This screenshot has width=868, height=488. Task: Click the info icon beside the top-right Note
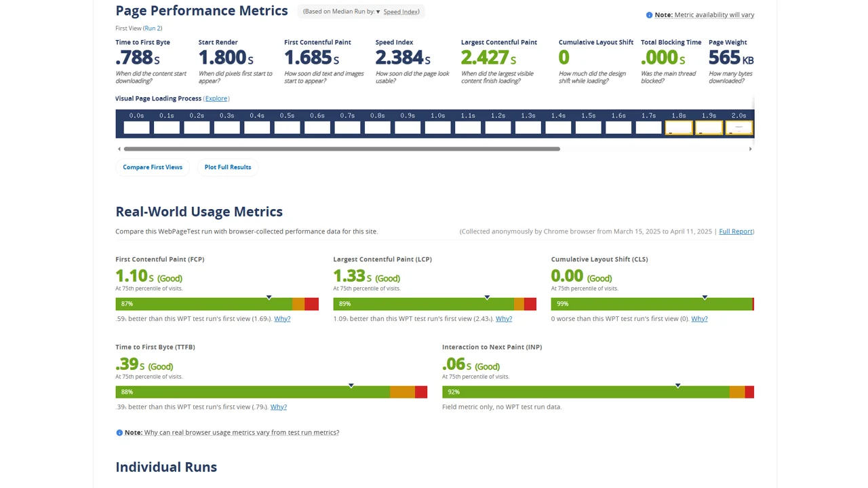[649, 15]
